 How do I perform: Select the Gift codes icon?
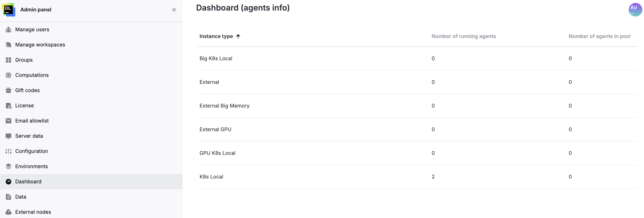pos(8,90)
